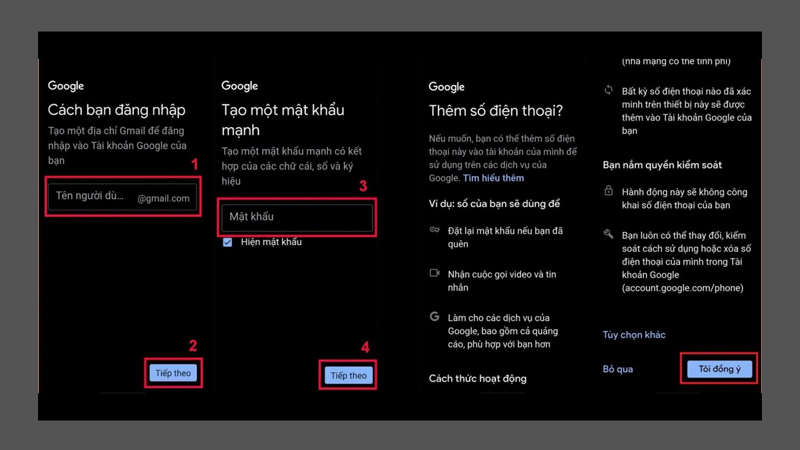Click the @gmail.com suffix text
This screenshot has width=800, height=450.
click(x=163, y=198)
